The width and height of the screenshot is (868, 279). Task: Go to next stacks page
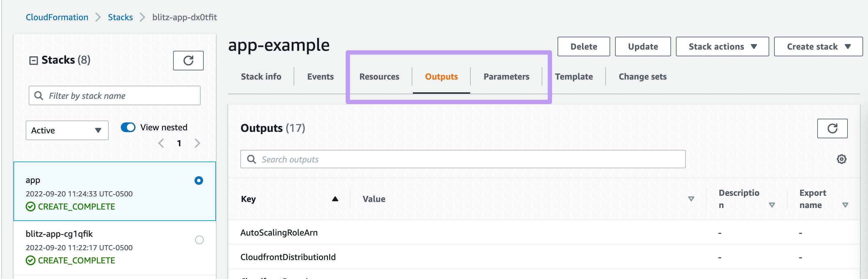[x=198, y=143]
